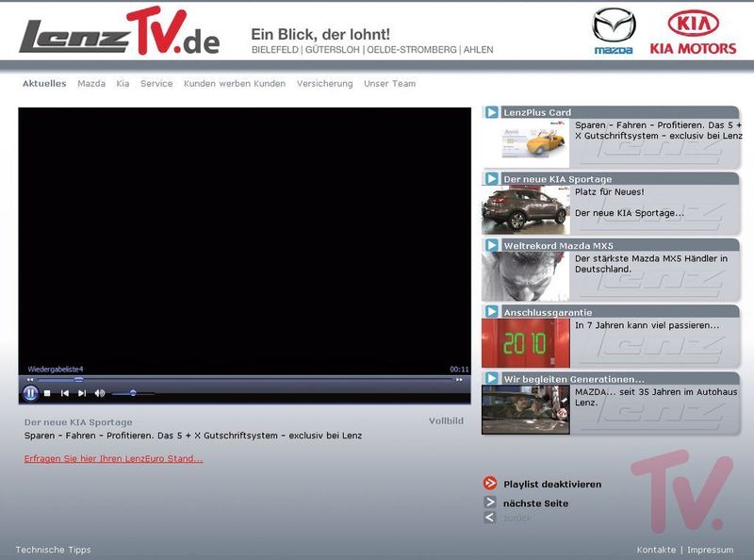Skip to next track in player
Screen dimensions: 754x560
pos(82,393)
